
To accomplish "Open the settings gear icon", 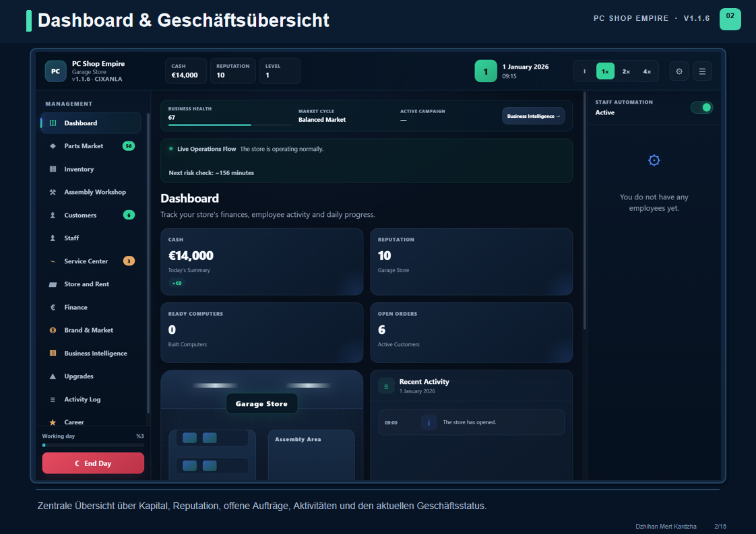I will (679, 71).
